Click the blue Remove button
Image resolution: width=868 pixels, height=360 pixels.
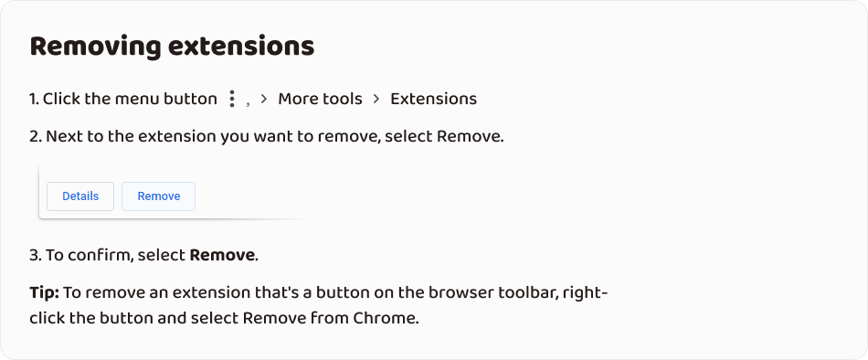click(x=158, y=196)
